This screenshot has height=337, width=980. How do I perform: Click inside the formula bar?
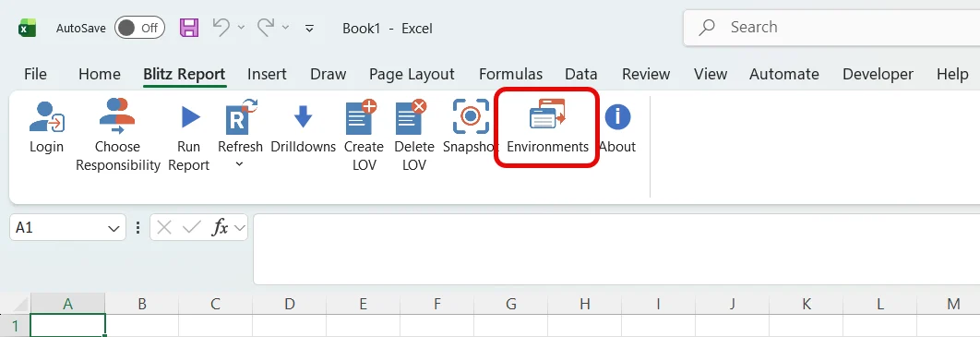616,249
